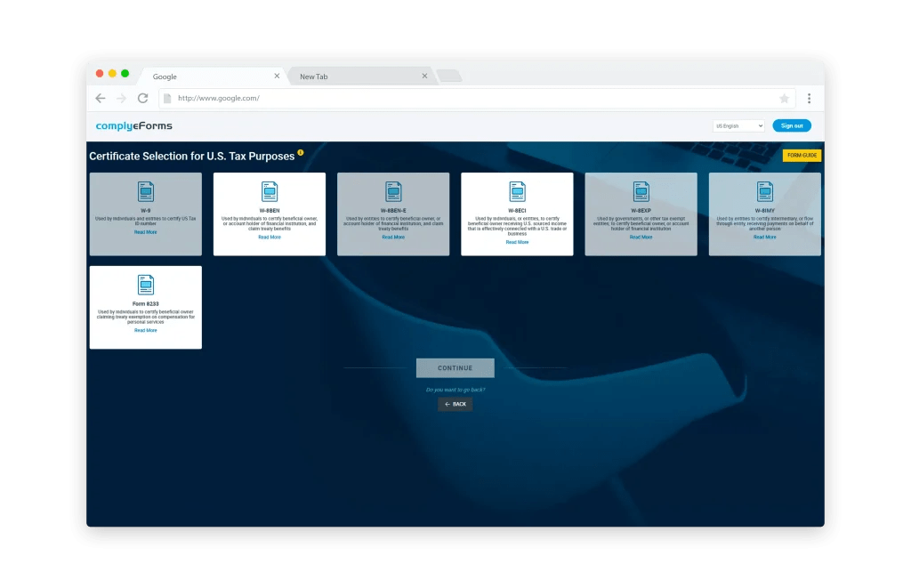Click the W-8EXP document icon
The width and height of the screenshot is (911, 588).
(641, 190)
